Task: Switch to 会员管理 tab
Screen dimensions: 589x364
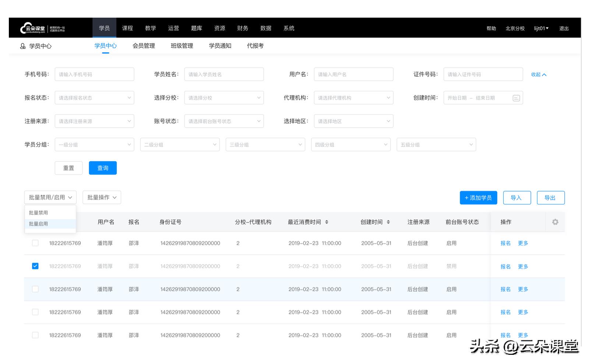Action: (144, 46)
